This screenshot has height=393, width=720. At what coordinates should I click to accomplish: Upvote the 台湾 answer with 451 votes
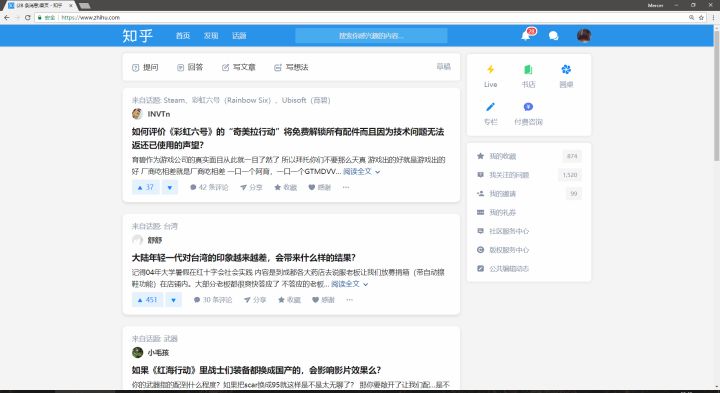point(147,300)
